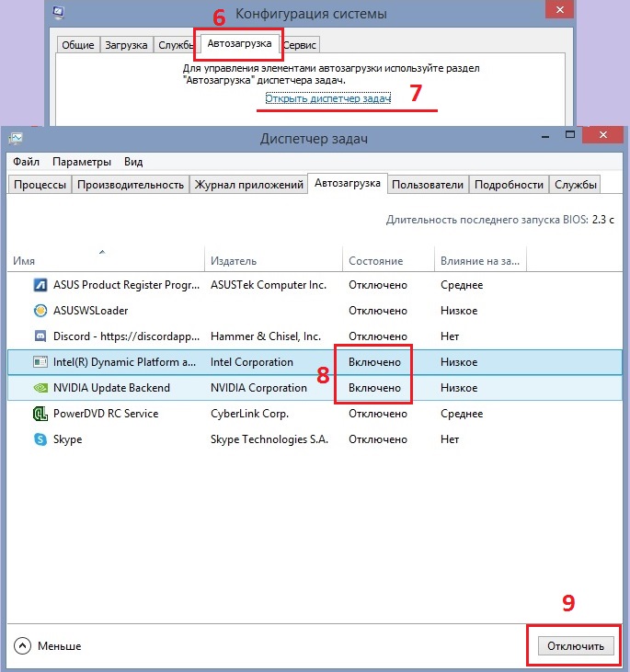Sort by the Влияние на за... column header
Image resolution: width=630 pixels, height=672 pixels.
[x=480, y=260]
